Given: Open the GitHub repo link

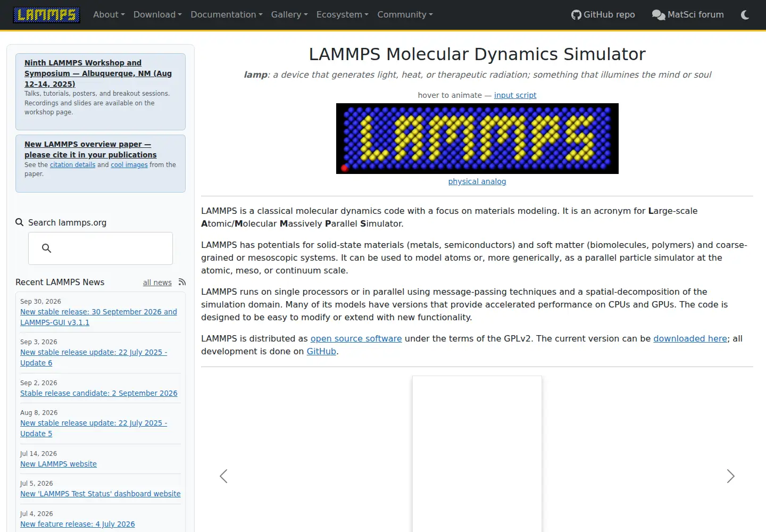Looking at the screenshot, I should [x=603, y=15].
